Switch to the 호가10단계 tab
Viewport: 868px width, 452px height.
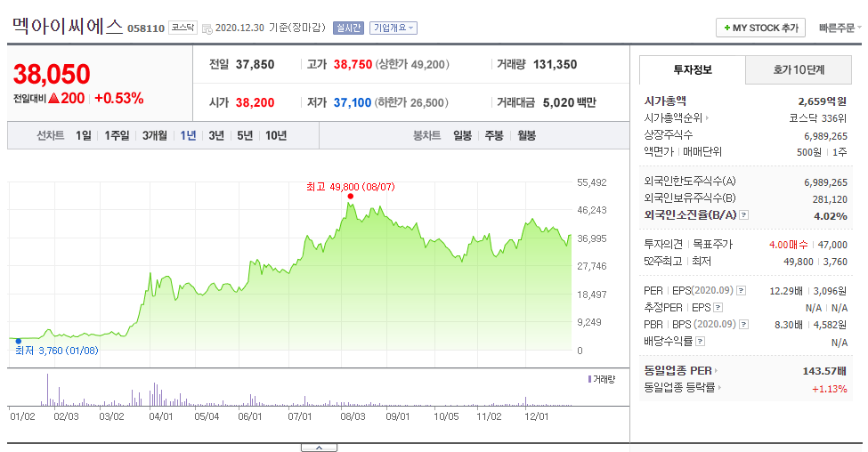(x=799, y=69)
